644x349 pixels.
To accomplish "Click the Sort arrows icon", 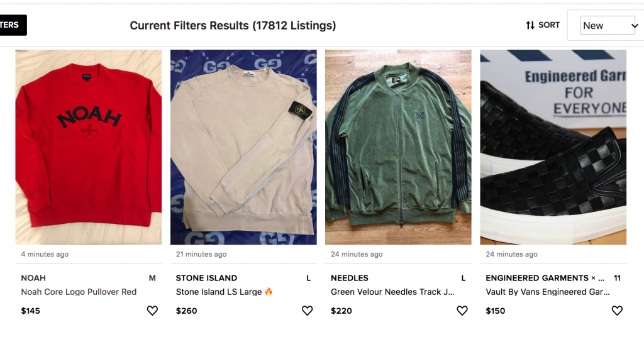I will 530,25.
